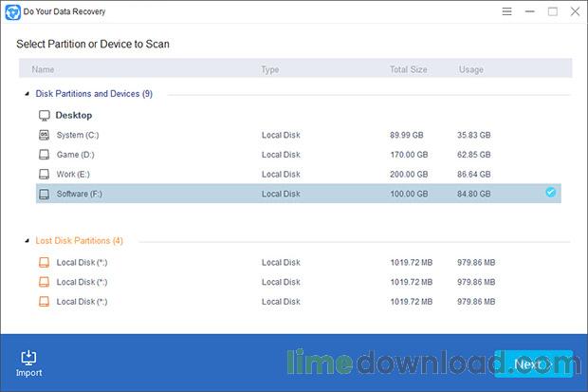Select the System (C:) drive icon
Viewport: 588px width, 392px height.
(44, 135)
